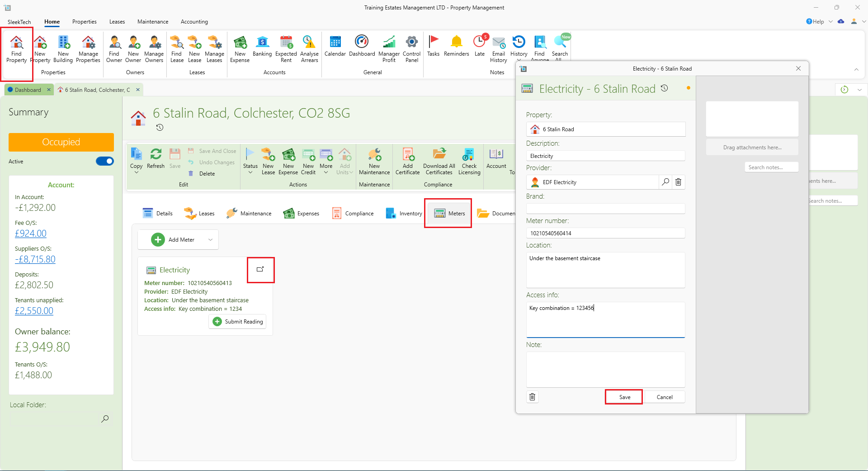Switch to the Dashboard document tab
Screen dimensions: 868x471
[x=28, y=90]
